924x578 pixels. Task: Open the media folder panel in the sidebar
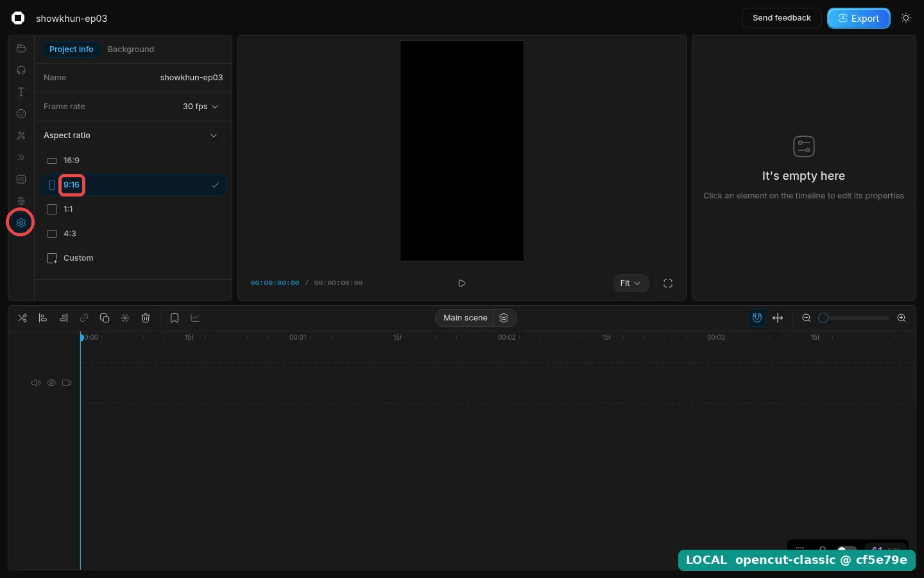(x=21, y=48)
